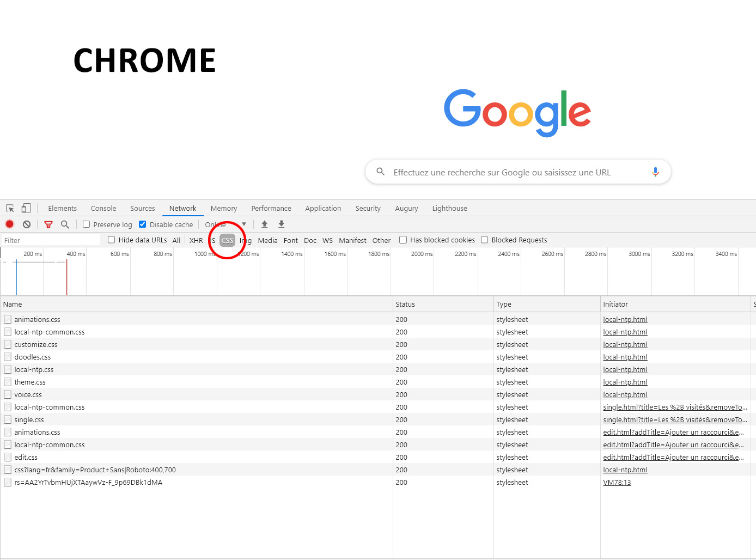Open single.html initiator link for single.css
The height and width of the screenshot is (560, 756).
(x=675, y=419)
